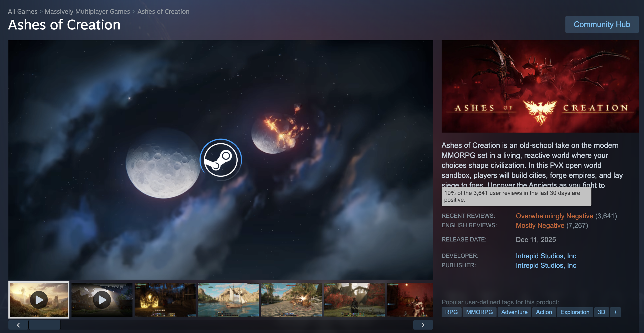The image size is (644, 333).
Task: Click Mostly Negative English reviews summary
Action: [540, 225]
